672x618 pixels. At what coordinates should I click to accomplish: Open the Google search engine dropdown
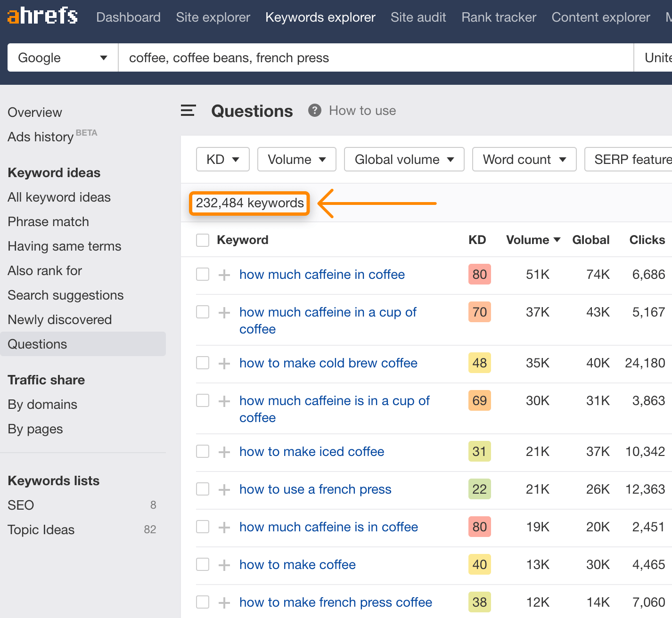click(63, 58)
